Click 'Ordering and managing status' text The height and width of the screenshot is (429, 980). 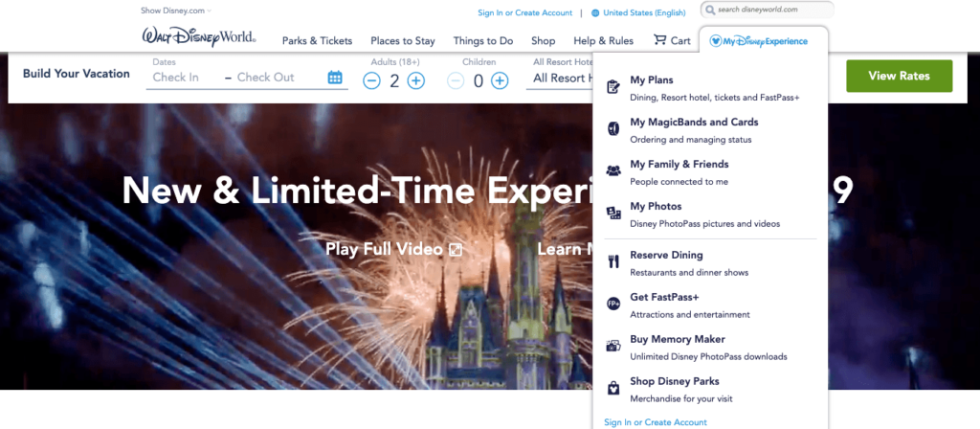[x=691, y=140]
